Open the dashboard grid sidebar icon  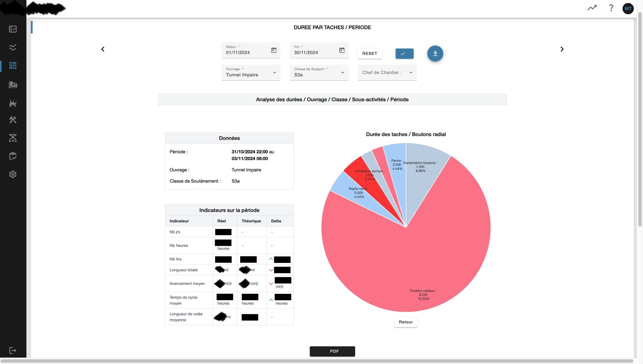tap(13, 65)
